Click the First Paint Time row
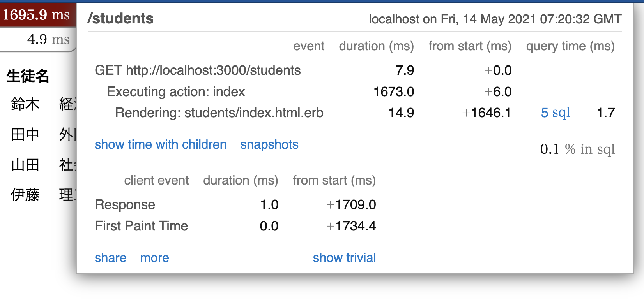 (x=142, y=226)
